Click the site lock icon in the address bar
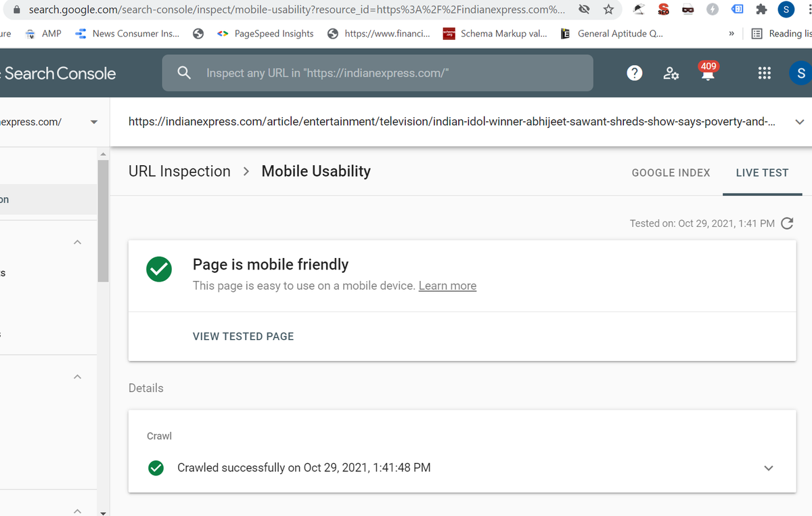 [x=17, y=10]
